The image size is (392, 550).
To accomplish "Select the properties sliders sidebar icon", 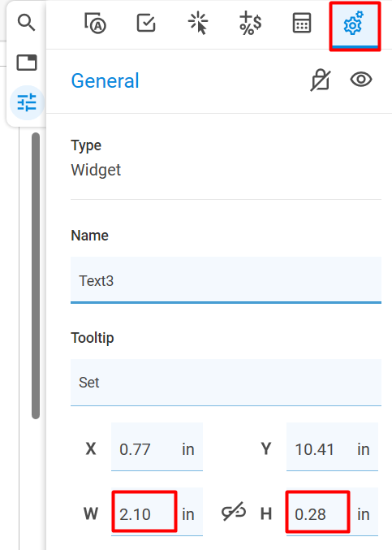I will point(27,102).
